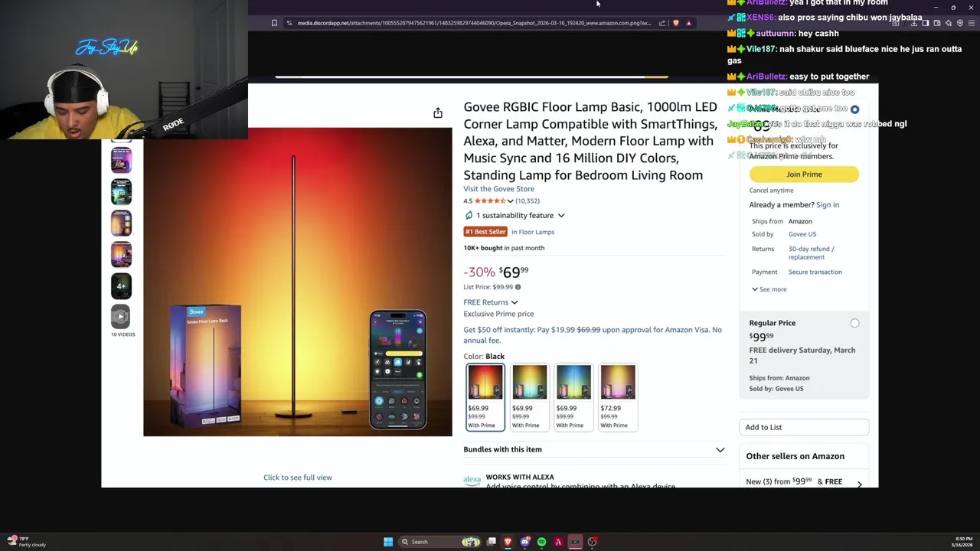Open the taskbar clock showing 8:50 PM

pyautogui.click(x=963, y=542)
